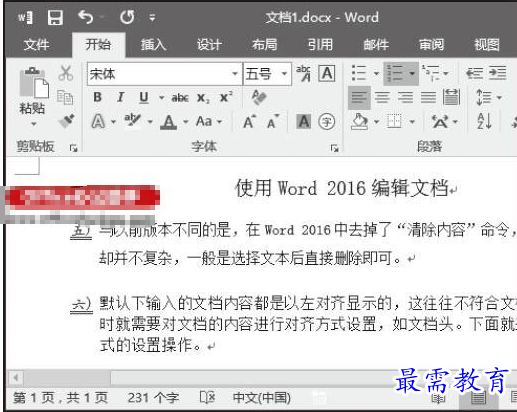This screenshot has width=517, height=412.
Task: Cut selection with the scissors icon
Action: coord(66,73)
